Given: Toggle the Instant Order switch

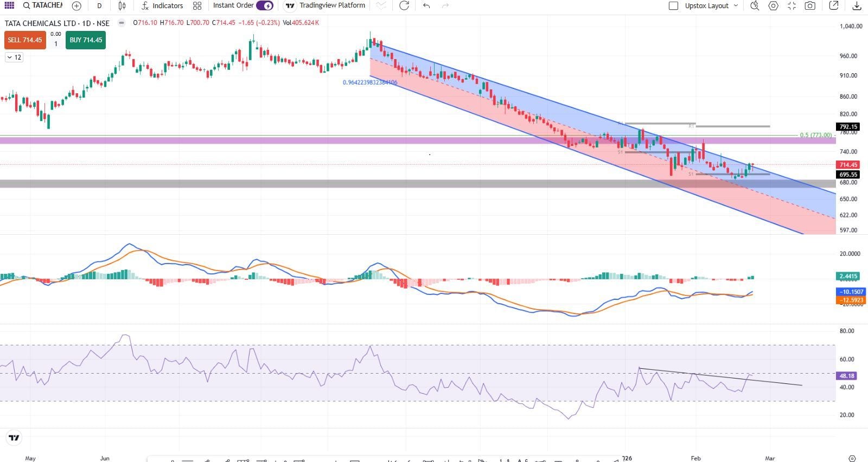Looking at the screenshot, I should pyautogui.click(x=265, y=5).
